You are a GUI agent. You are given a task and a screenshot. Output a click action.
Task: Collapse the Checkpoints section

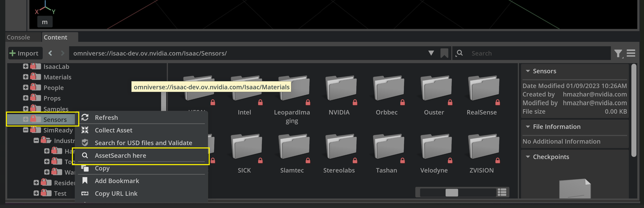tap(528, 157)
